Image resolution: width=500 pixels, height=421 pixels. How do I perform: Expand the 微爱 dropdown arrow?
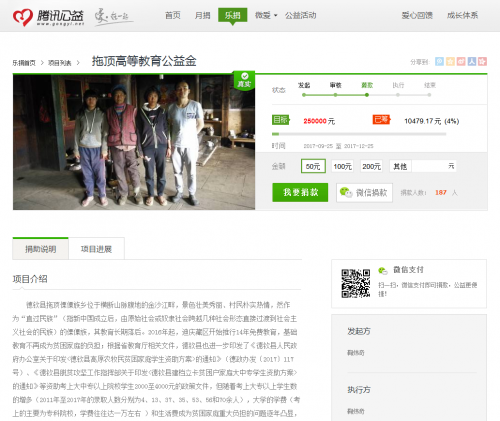tap(275, 15)
